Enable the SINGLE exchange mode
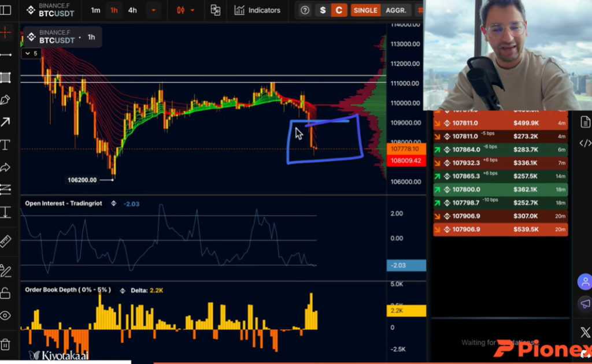592x364 pixels. tap(365, 10)
